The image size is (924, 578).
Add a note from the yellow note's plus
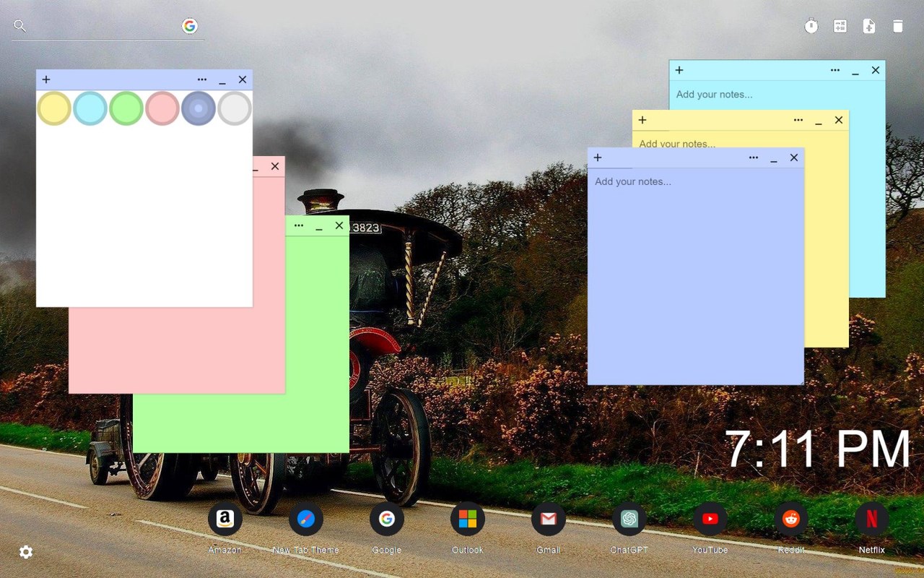[642, 120]
